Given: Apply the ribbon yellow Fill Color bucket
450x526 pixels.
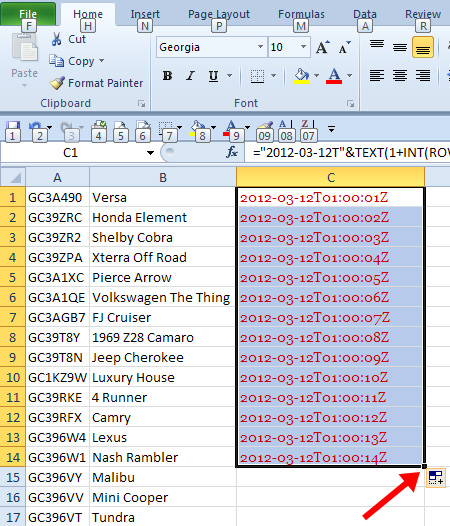Looking at the screenshot, I should pos(301,76).
